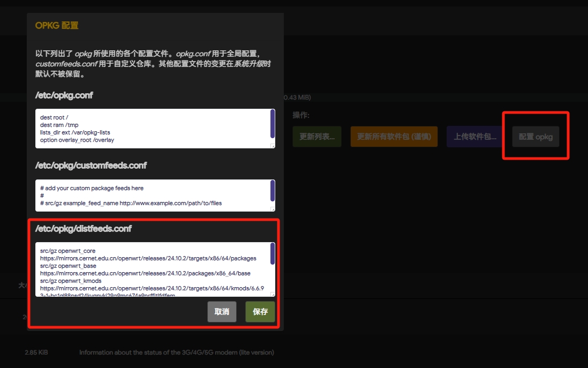Click inside the distfeeds.conf text area

(x=153, y=269)
